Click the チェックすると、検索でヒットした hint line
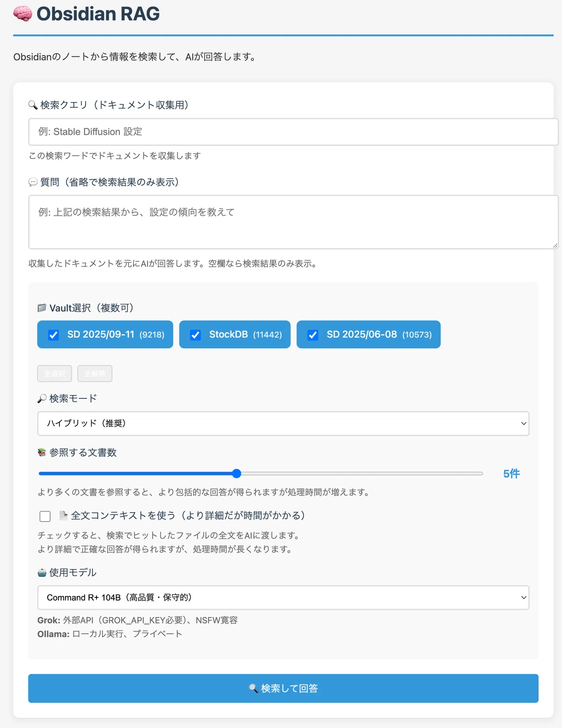The image size is (562, 728). point(170,535)
